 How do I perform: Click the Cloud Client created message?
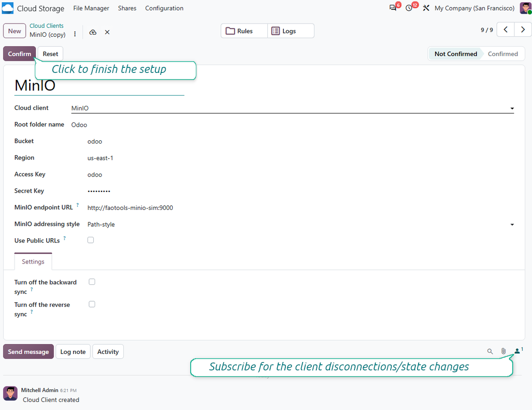point(51,400)
